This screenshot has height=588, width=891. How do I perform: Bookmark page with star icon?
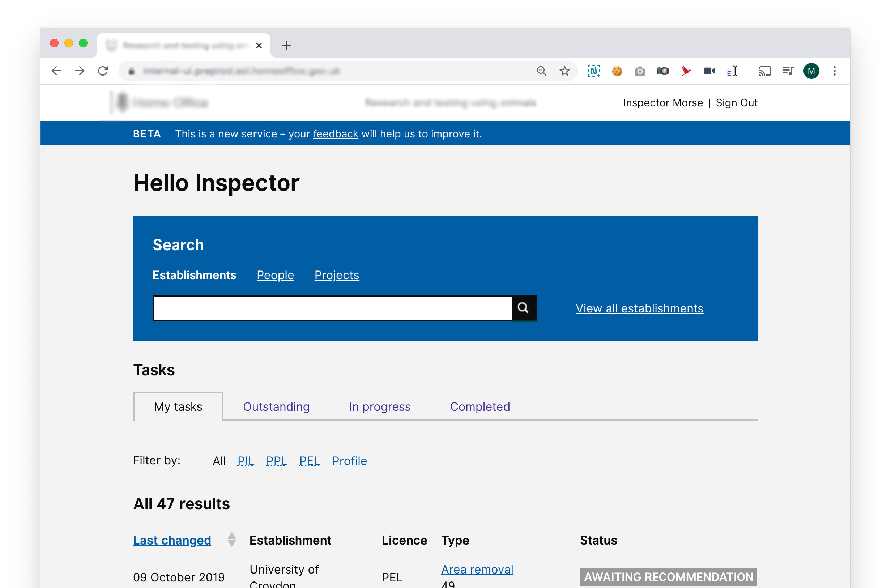coord(564,71)
